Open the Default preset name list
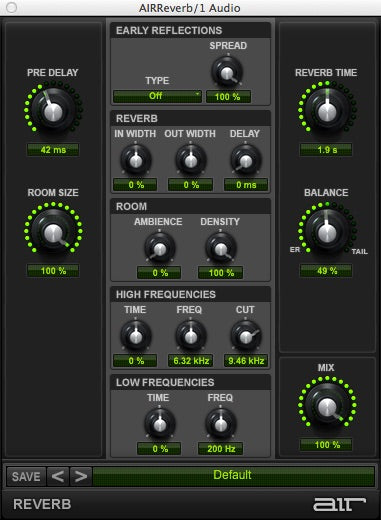The width and height of the screenshot is (381, 520). 233,476
